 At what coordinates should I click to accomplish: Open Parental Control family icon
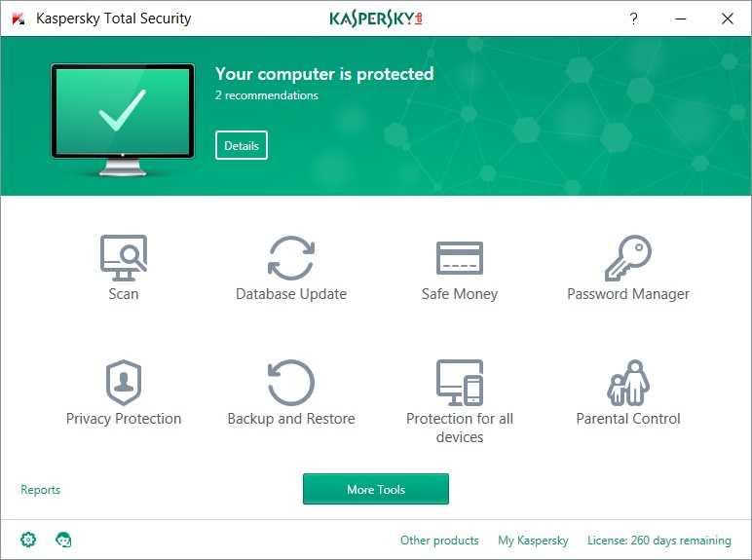[627, 382]
